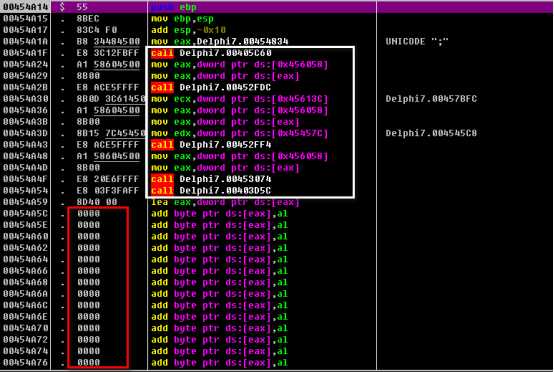Select call Delphi7.00453074 instruction

pyautogui.click(x=211, y=179)
